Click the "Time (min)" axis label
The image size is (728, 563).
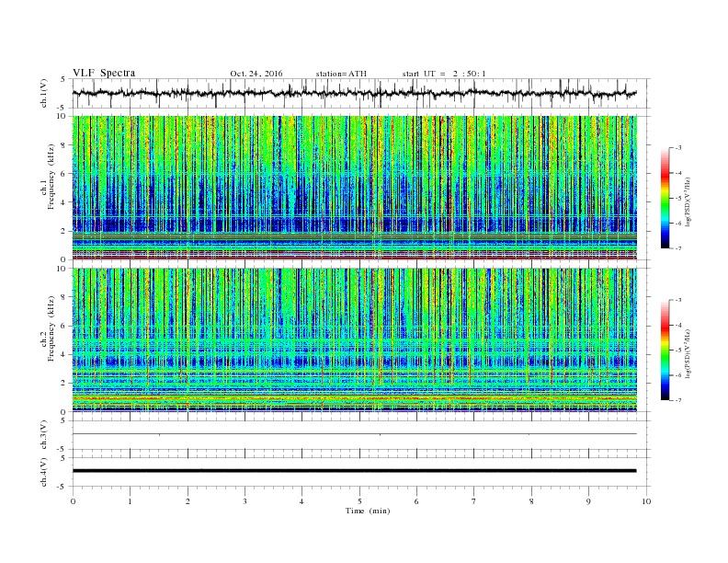click(x=368, y=511)
